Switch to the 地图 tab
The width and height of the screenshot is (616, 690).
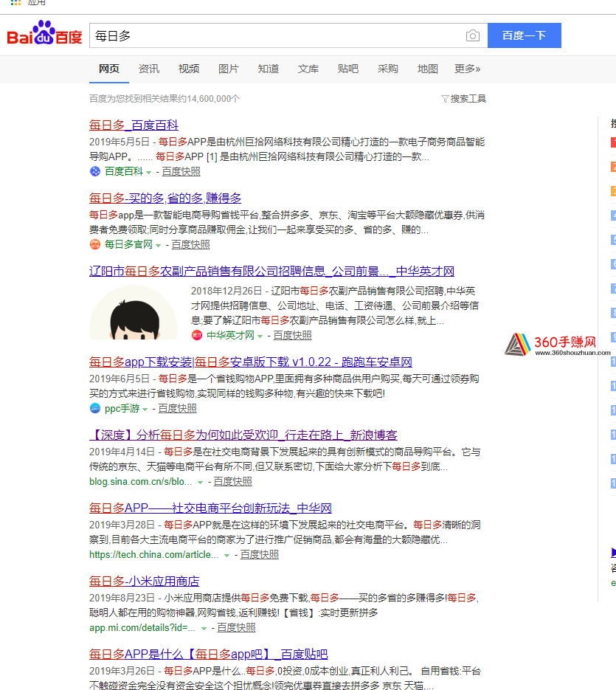pyautogui.click(x=428, y=69)
